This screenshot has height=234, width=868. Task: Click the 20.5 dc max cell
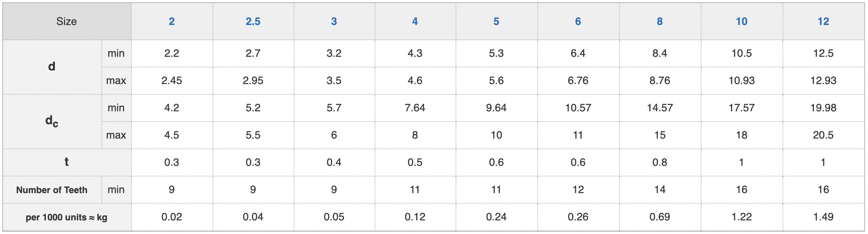click(823, 135)
